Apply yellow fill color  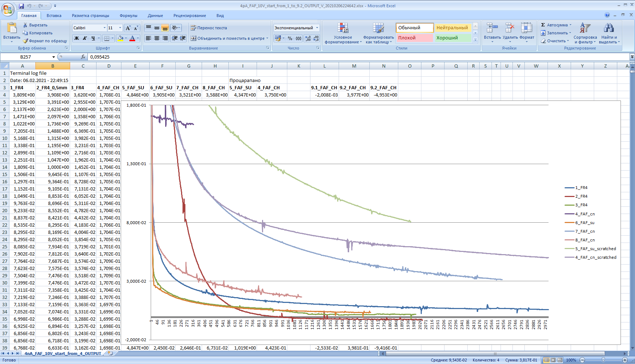pos(120,38)
